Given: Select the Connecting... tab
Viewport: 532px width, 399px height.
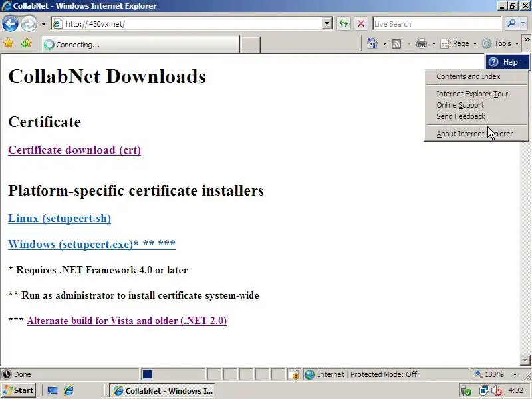Looking at the screenshot, I should (x=140, y=45).
